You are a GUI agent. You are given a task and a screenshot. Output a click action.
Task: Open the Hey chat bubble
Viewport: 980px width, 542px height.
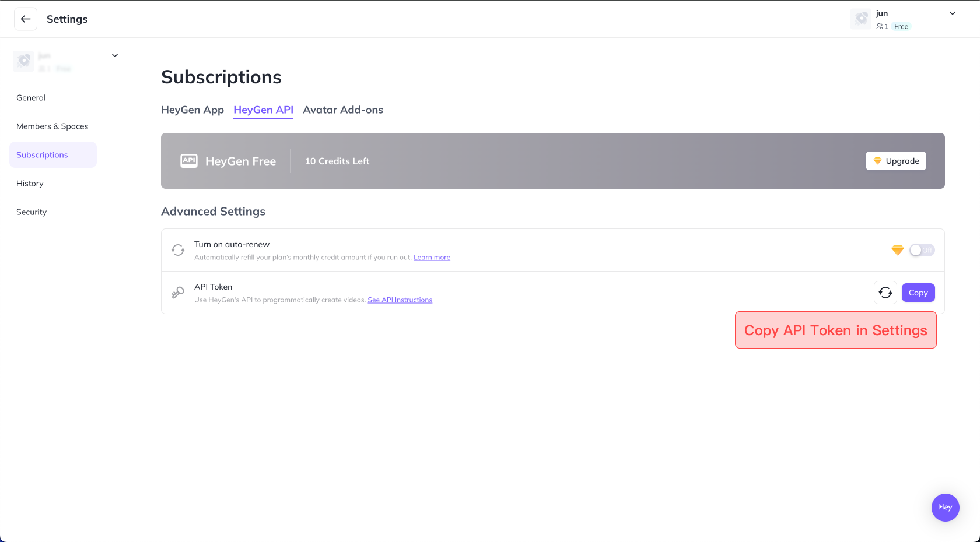(x=946, y=508)
